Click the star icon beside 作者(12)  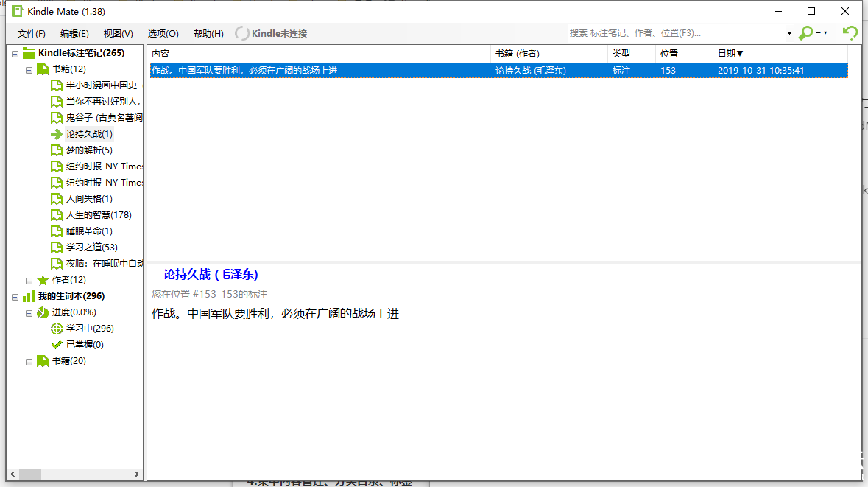43,280
